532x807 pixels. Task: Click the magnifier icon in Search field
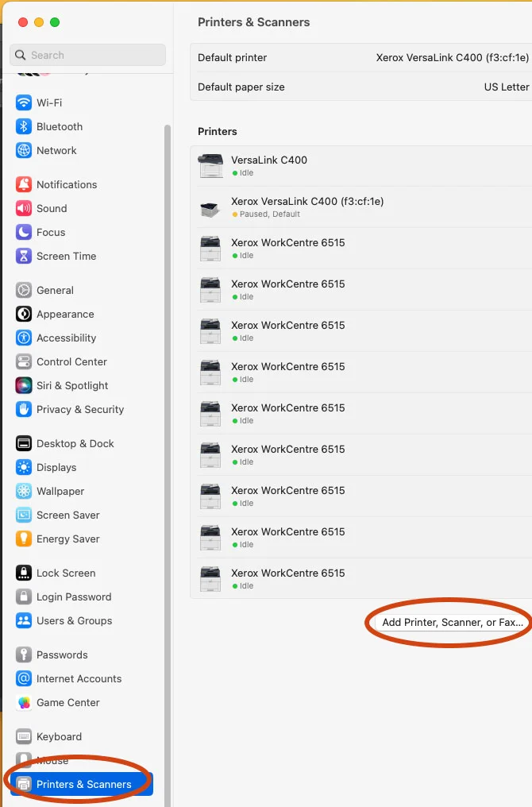[x=20, y=55]
